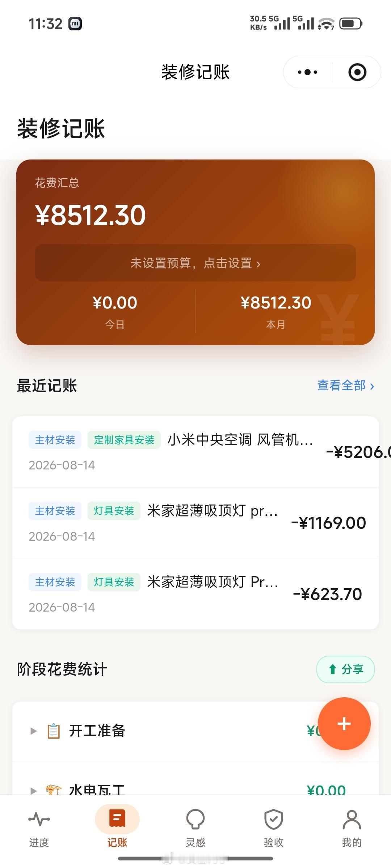
Task: Tap 查看全部 to view all records
Action: pos(346,386)
